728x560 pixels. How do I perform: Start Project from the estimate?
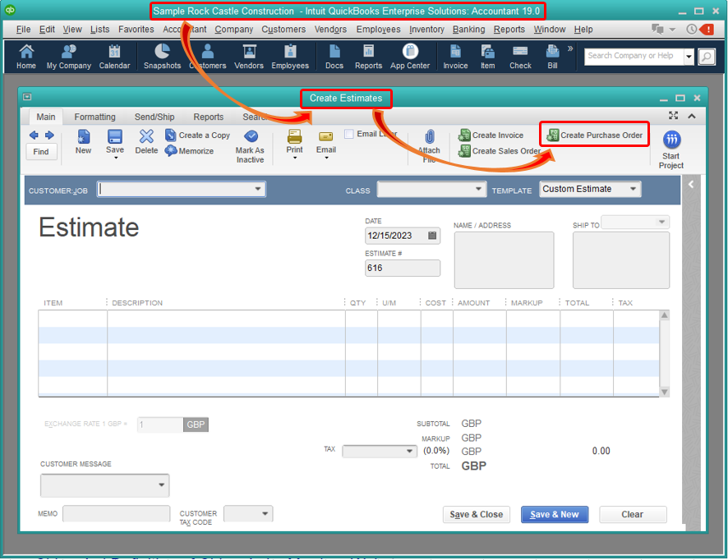click(670, 150)
